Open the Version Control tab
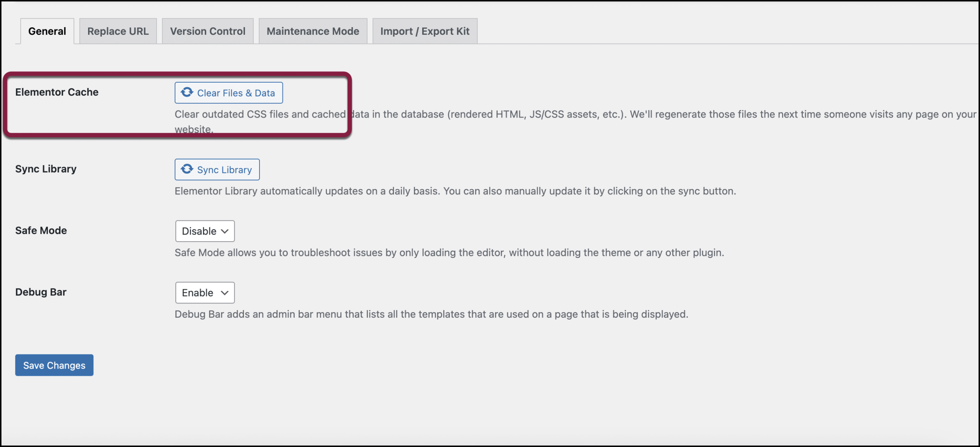Viewport: 980px width, 447px height. (207, 31)
